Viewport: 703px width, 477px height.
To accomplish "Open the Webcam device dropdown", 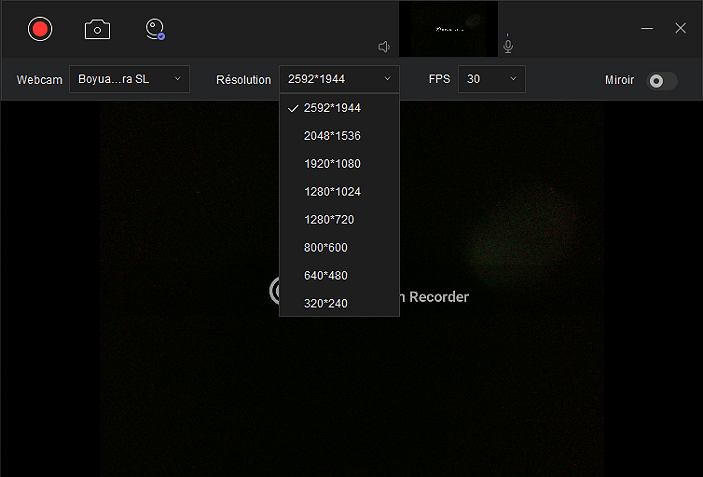I will pos(130,79).
